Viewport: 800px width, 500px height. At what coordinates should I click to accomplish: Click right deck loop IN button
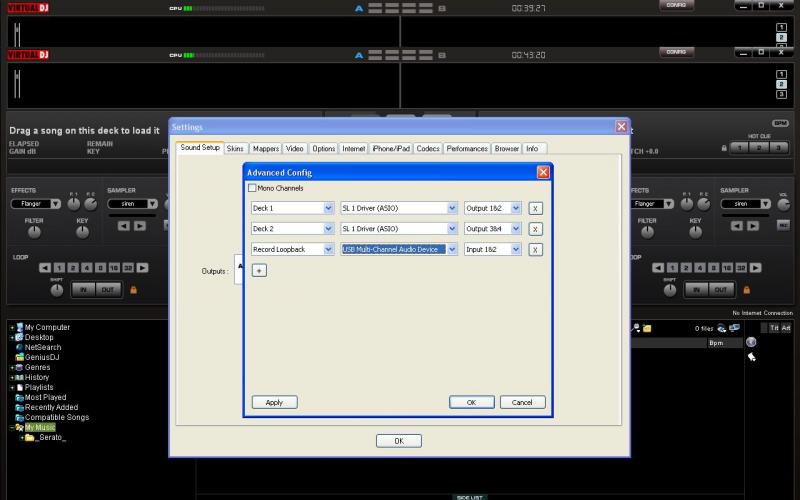696,290
